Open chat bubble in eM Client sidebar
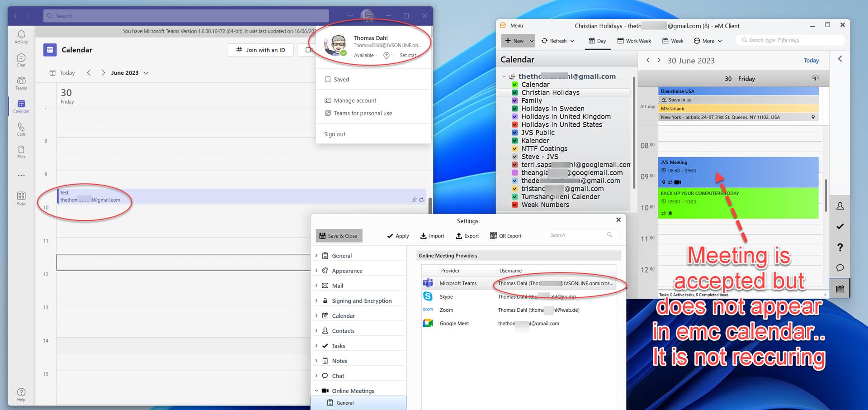 840,268
